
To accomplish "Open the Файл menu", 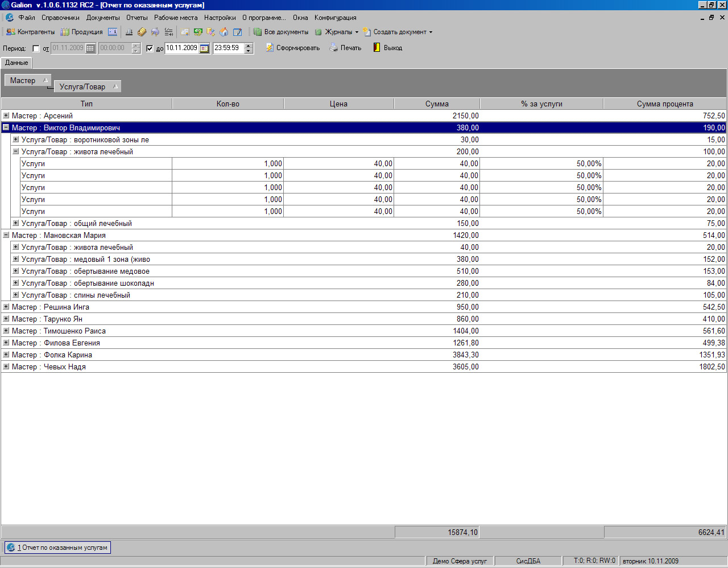I will (27, 18).
